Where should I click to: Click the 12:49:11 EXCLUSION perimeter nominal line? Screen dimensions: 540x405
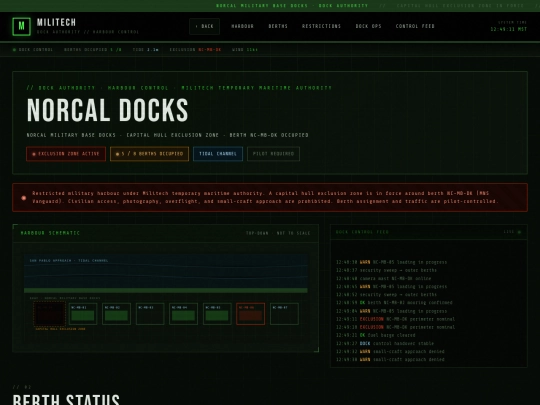click(x=395, y=319)
